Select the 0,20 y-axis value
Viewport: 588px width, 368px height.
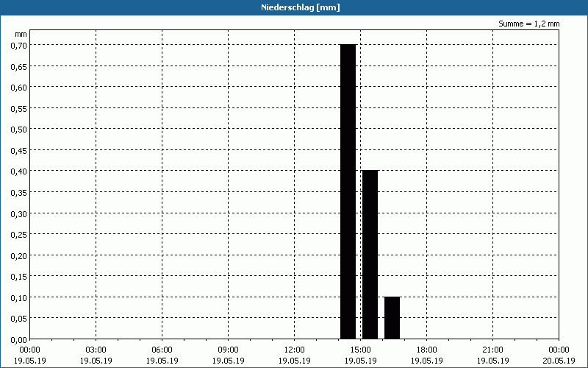[x=19, y=255]
